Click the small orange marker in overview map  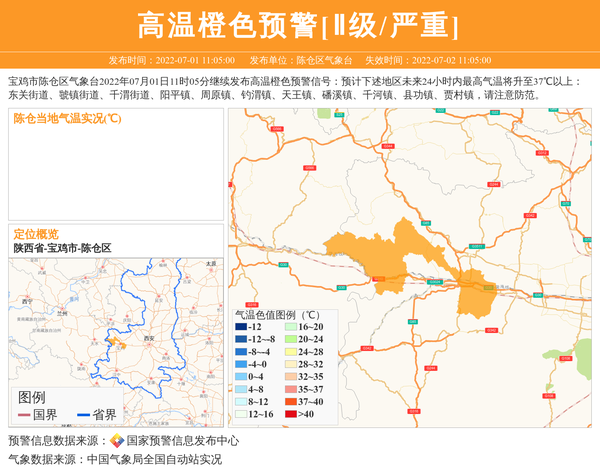[x=116, y=342]
